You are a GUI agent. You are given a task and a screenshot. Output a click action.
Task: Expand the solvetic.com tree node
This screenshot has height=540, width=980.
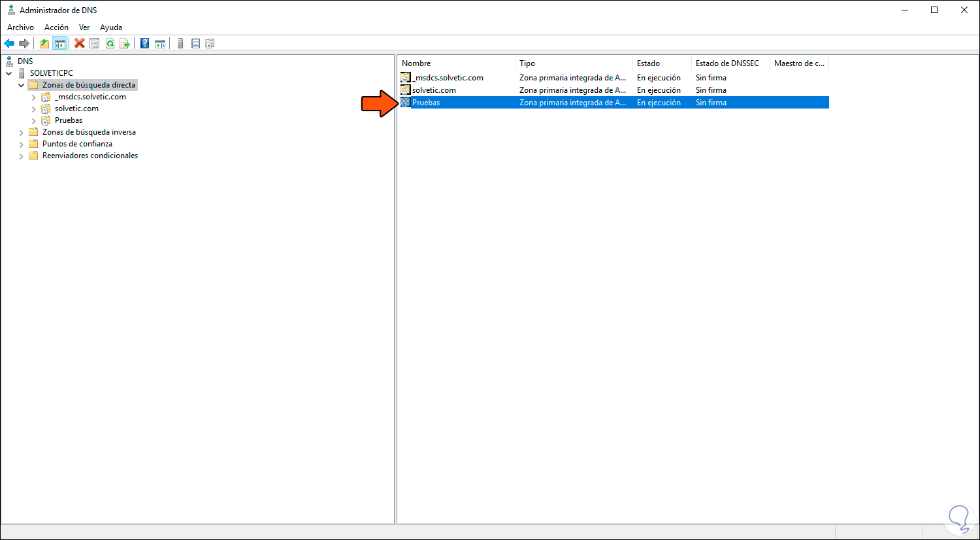34,109
